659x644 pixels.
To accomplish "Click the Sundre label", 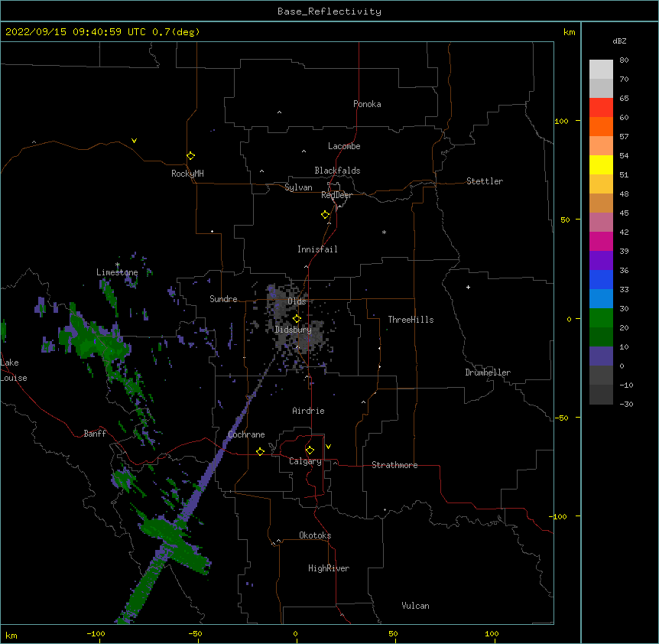I will coord(223,299).
